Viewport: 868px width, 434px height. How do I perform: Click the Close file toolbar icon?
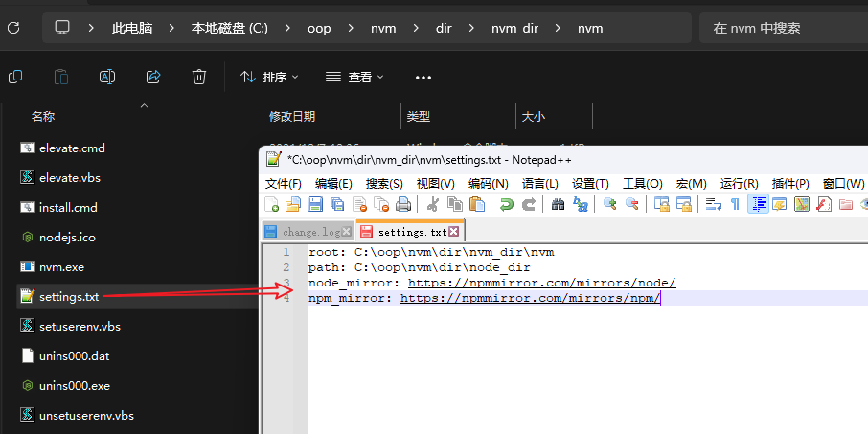(360, 204)
